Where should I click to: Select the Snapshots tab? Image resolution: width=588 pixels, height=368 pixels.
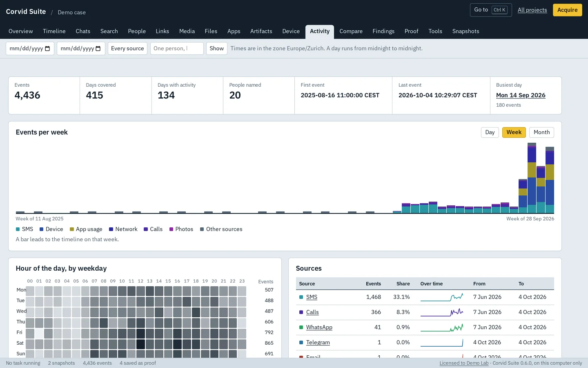click(465, 31)
